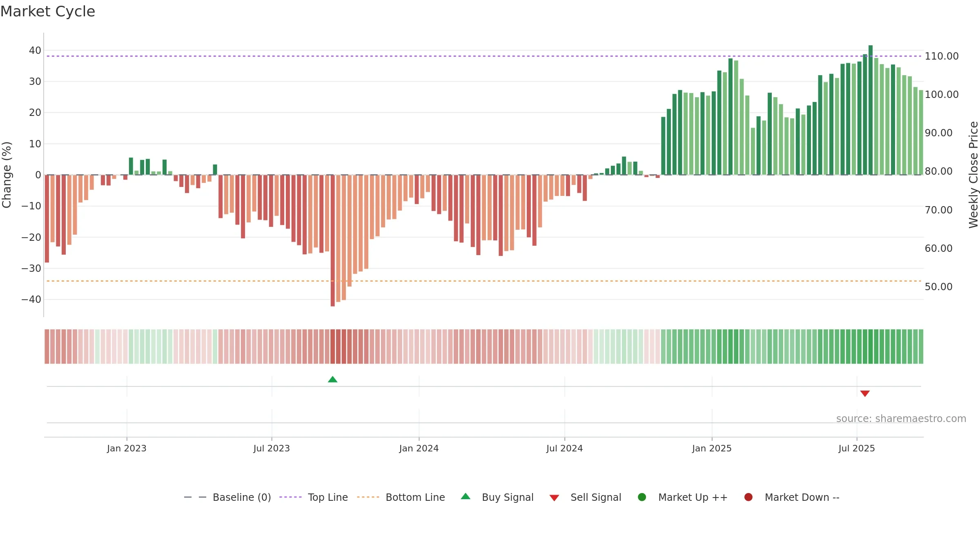Click the 40 left axis tick label
The height and width of the screenshot is (551, 980).
click(x=35, y=50)
